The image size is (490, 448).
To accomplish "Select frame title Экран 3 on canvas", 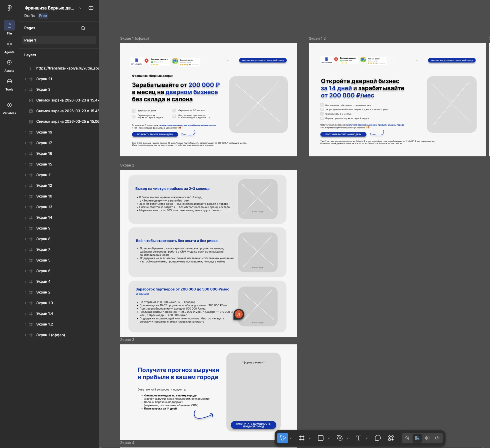I will [x=127, y=340].
